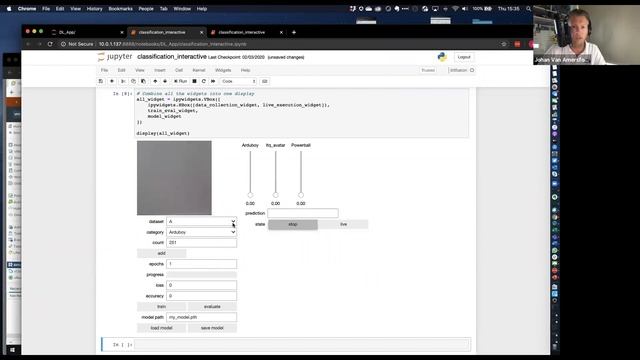Click the load model button
Viewport: 640px width, 360px height.
pos(162,328)
